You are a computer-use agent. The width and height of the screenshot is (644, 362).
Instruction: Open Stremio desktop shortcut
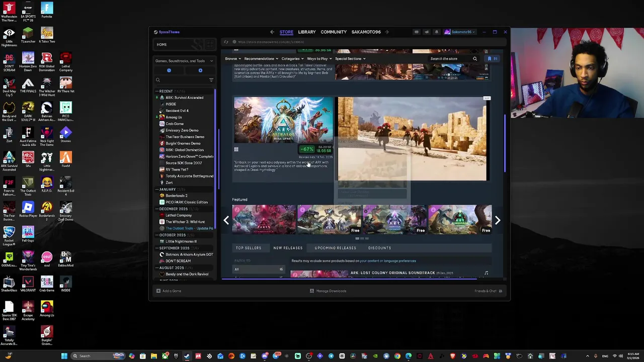66,135
